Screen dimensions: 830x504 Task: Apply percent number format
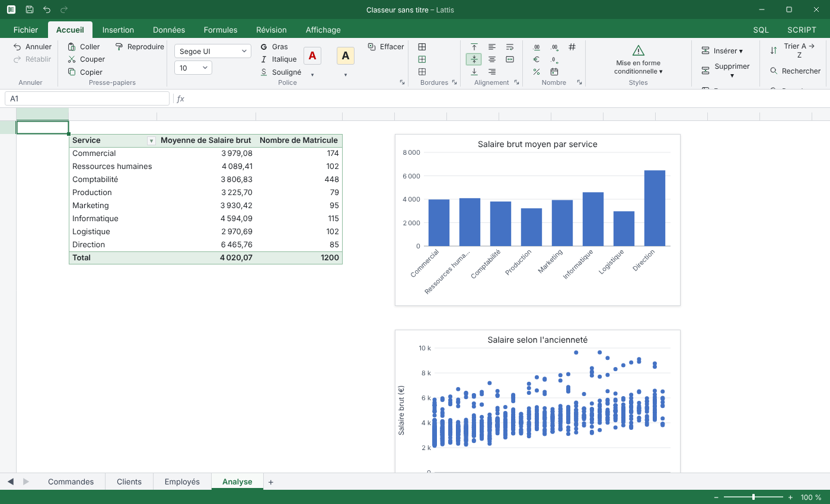pos(537,72)
